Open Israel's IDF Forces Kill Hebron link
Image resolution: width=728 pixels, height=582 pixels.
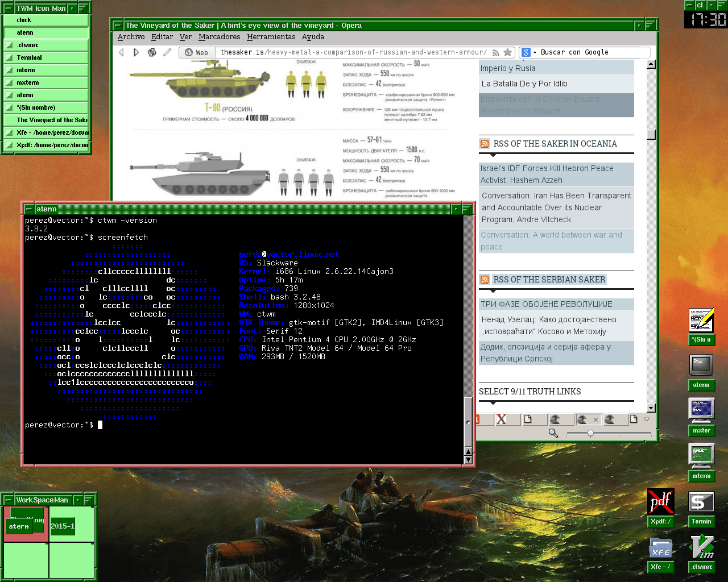coord(547,174)
